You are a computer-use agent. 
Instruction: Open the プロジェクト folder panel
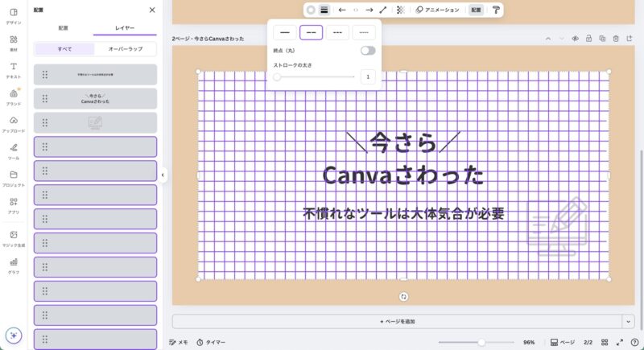(14, 179)
